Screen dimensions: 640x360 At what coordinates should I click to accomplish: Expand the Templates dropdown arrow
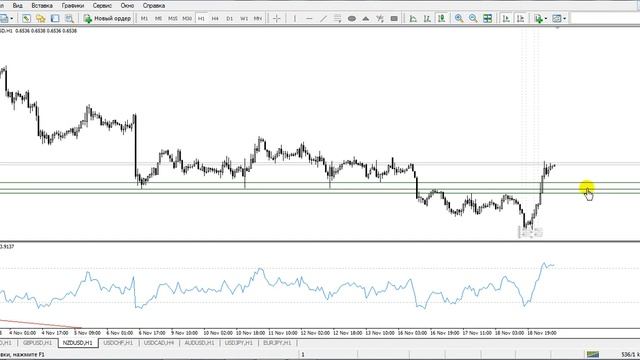click(564, 18)
